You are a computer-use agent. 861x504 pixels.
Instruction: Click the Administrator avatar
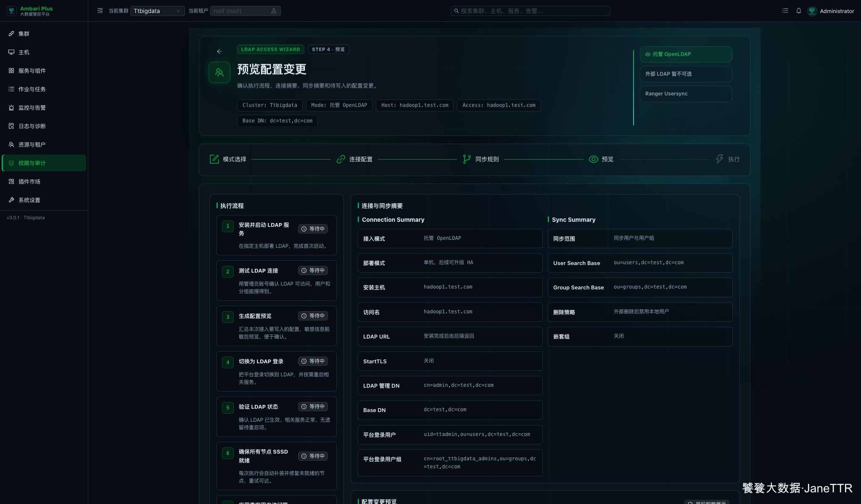click(x=812, y=11)
